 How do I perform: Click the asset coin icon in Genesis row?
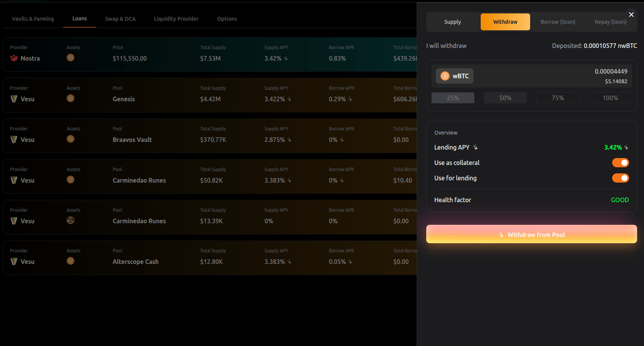(x=71, y=98)
